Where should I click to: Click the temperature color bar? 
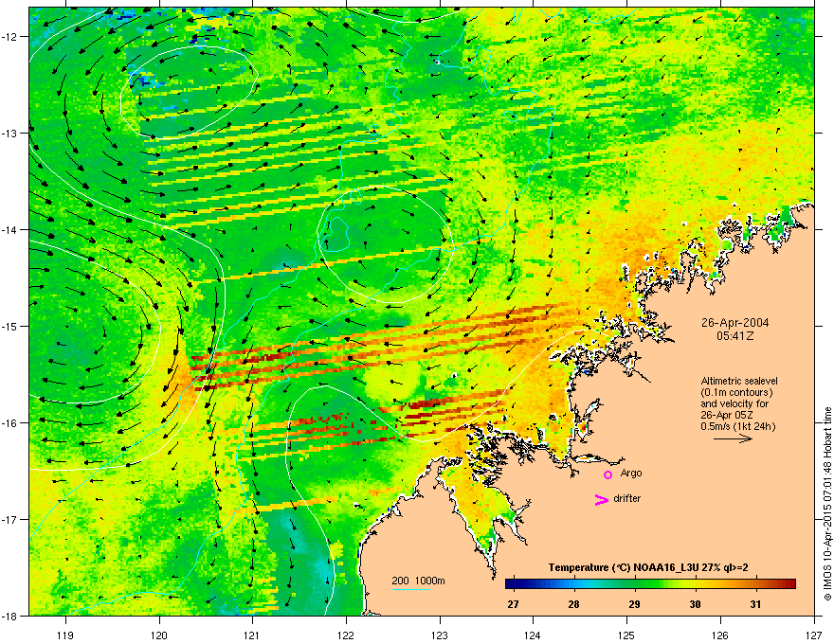point(650,583)
